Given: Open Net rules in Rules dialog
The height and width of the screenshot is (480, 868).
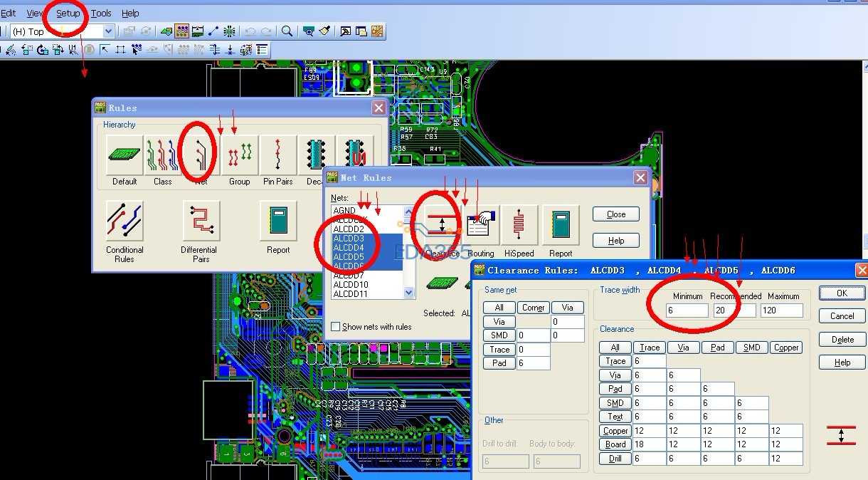Looking at the screenshot, I should coord(201,155).
